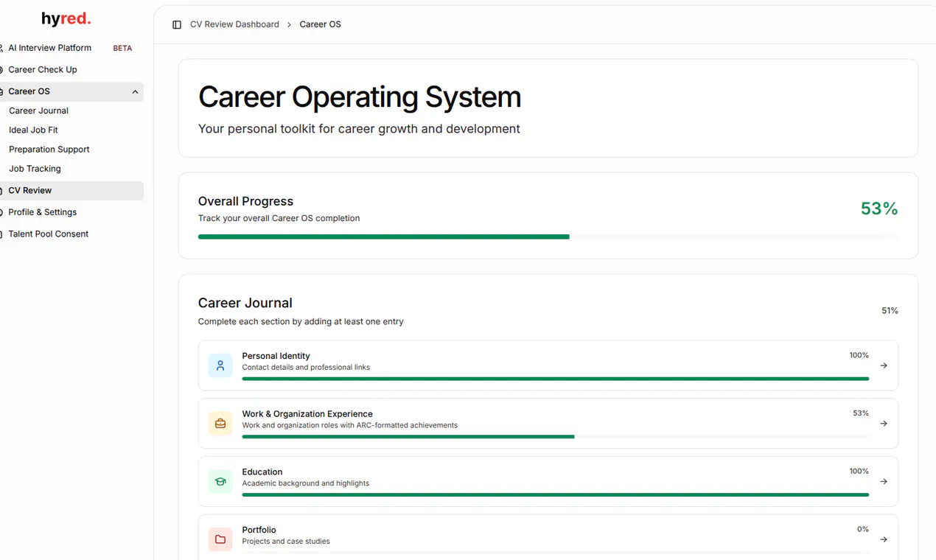The height and width of the screenshot is (560, 936).
Task: Click "Contact details and professional links" text
Action: pyautogui.click(x=306, y=367)
